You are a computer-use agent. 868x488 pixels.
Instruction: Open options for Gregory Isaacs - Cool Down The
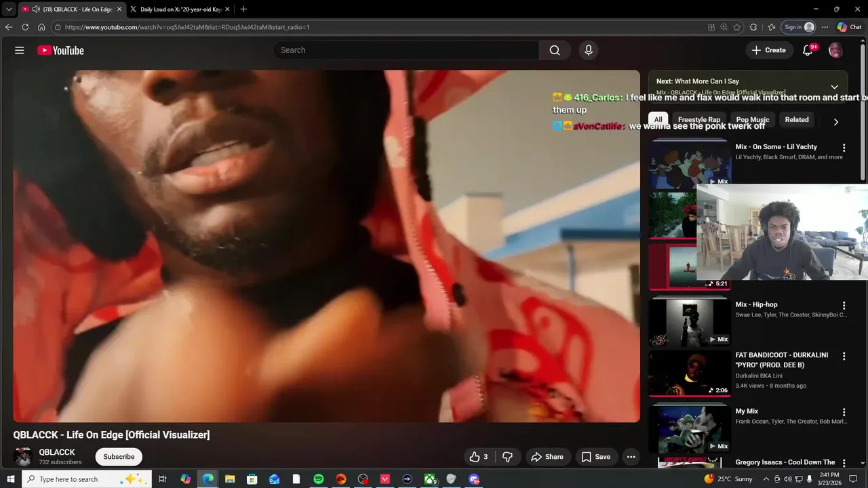point(844,463)
